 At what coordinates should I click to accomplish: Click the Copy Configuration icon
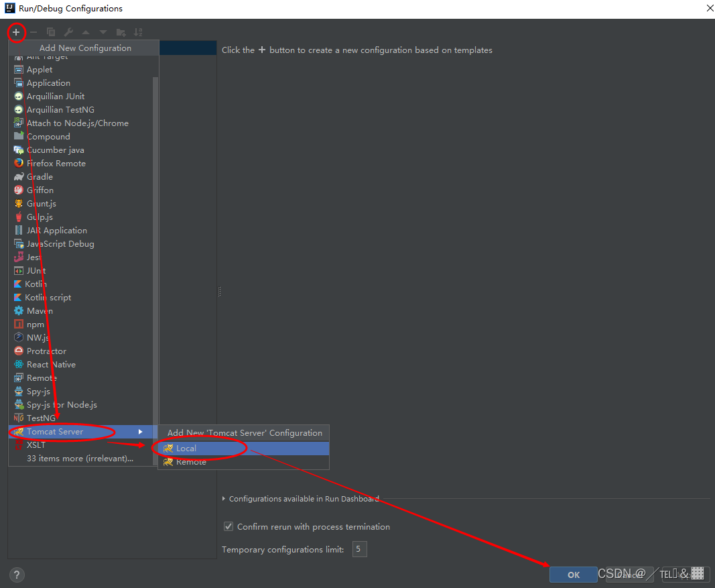coord(50,32)
